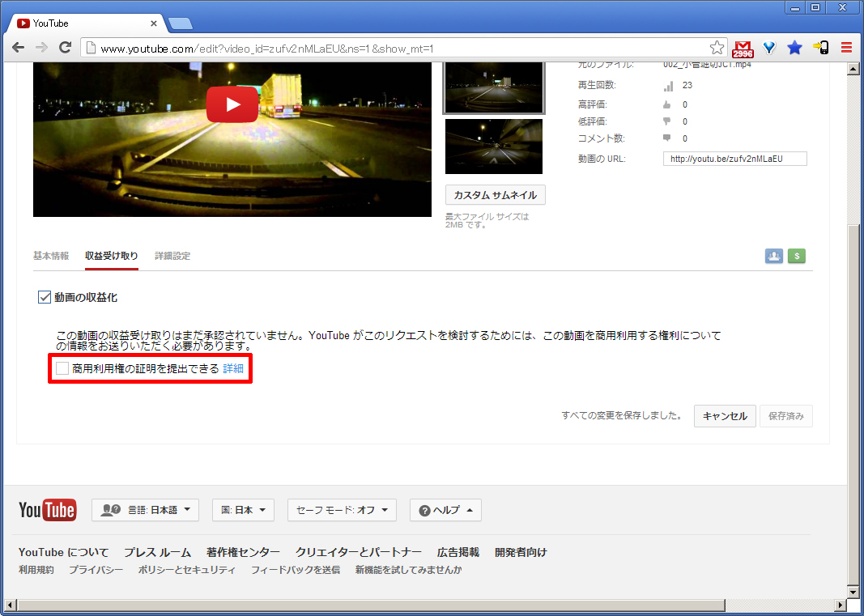This screenshot has height=616, width=864.
Task: Select the upper night-highway thumbnail
Action: [494, 88]
